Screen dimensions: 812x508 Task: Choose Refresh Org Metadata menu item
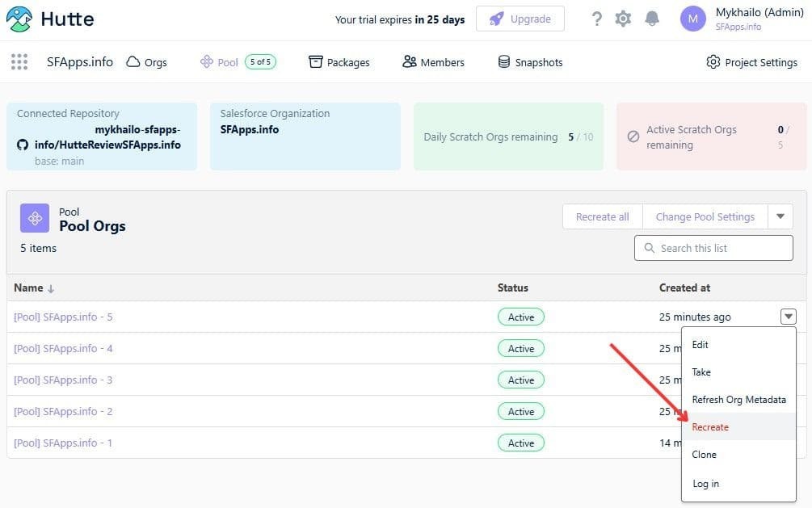pos(738,399)
